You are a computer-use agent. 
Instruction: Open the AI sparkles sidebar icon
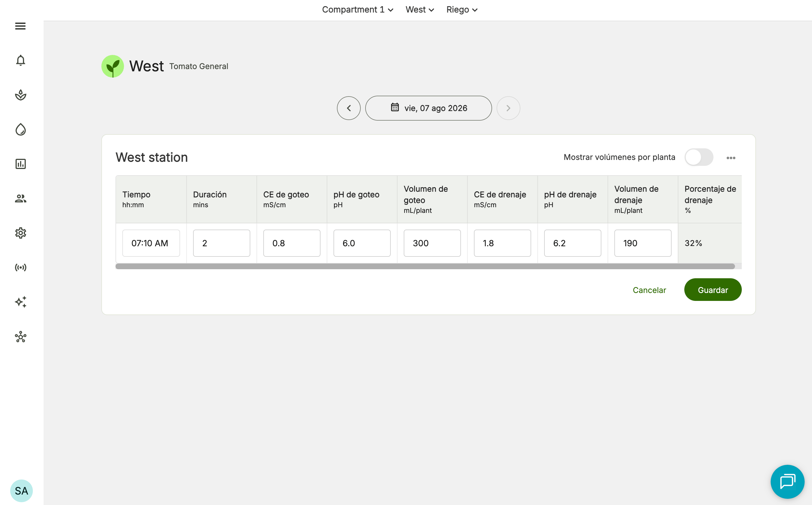click(20, 302)
